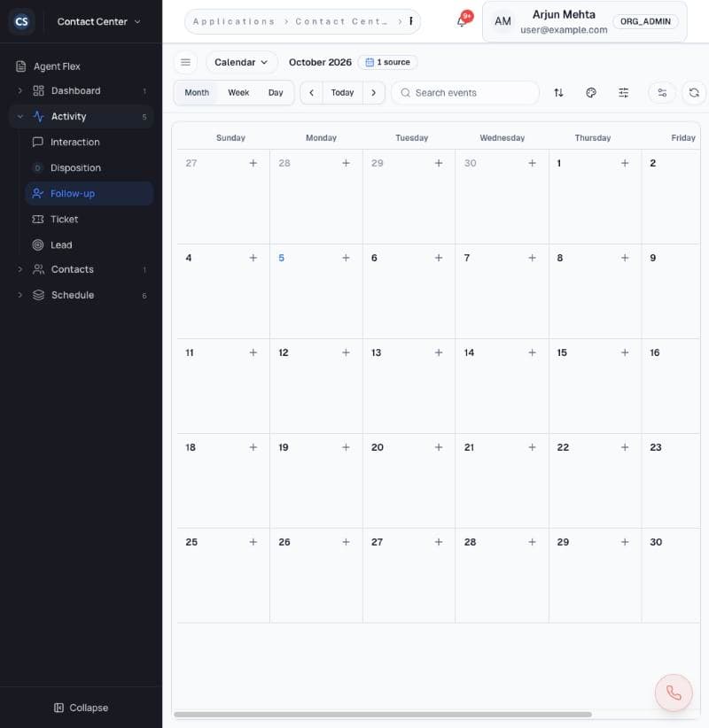Image resolution: width=709 pixels, height=728 pixels.
Task: Open the Contact Center app switcher dropdown
Action: (x=98, y=21)
